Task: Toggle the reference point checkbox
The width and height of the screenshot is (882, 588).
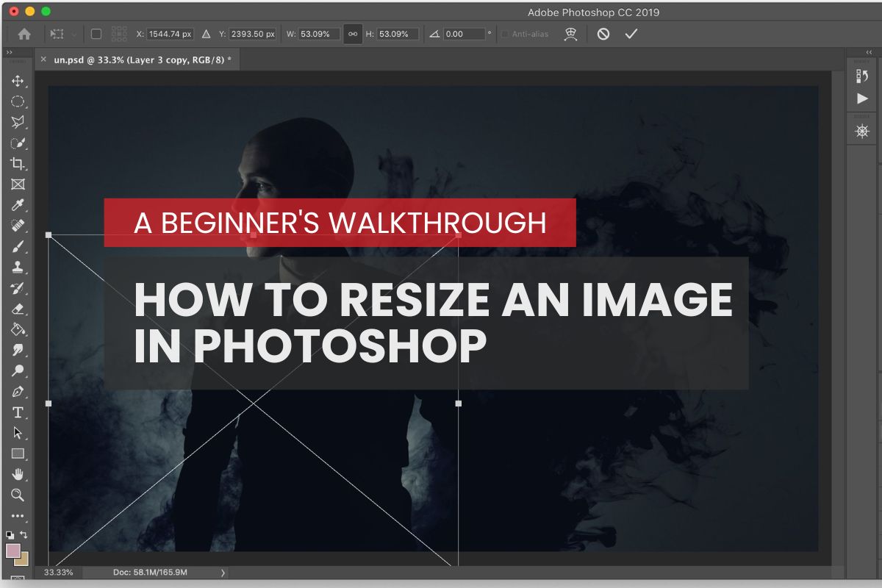Action: tap(96, 34)
